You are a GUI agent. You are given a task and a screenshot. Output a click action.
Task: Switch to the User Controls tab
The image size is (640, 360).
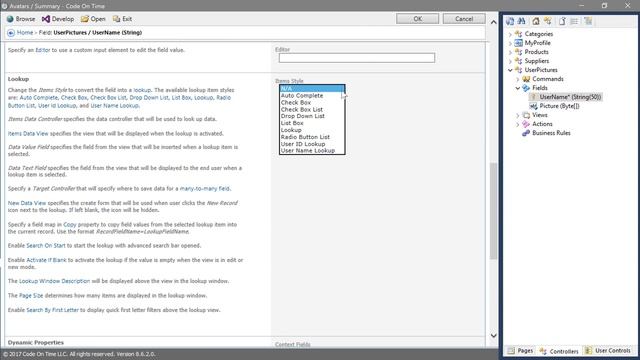tap(607, 351)
